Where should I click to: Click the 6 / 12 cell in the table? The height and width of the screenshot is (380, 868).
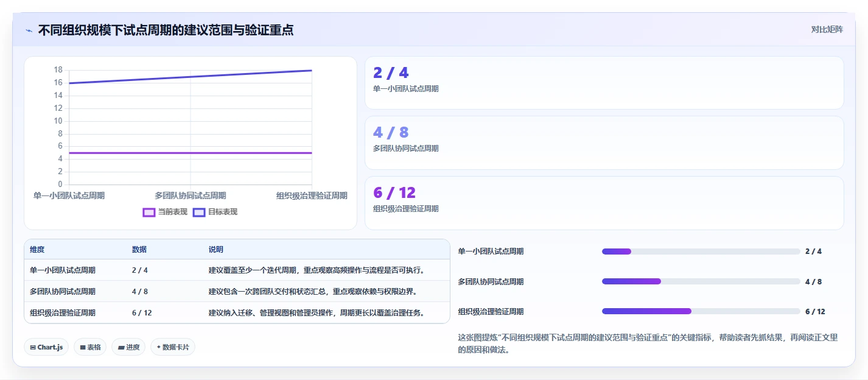(x=142, y=313)
